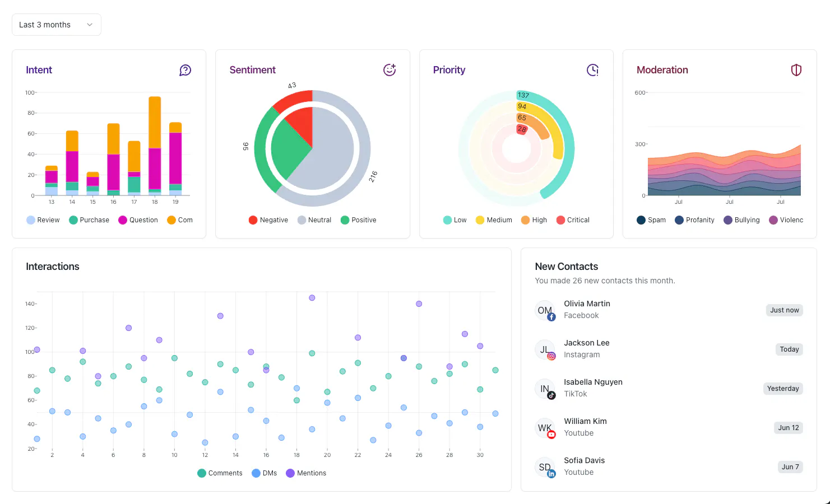830x504 pixels.
Task: Toggle the Negative sentiment legend item
Action: click(268, 220)
